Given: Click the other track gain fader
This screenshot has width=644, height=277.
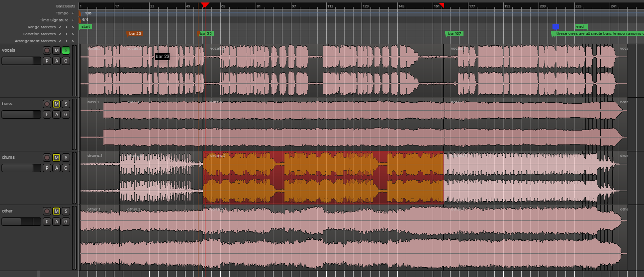Looking at the screenshot, I should pyautogui.click(x=21, y=221).
